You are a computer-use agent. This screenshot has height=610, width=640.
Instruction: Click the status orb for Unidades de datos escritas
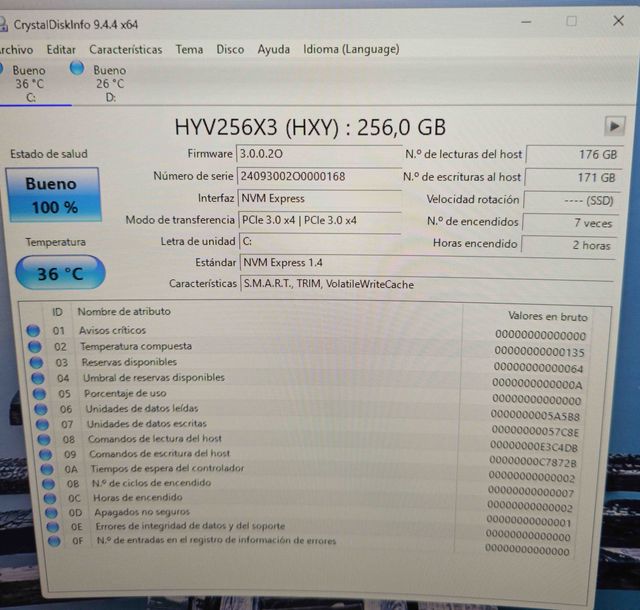42,425
